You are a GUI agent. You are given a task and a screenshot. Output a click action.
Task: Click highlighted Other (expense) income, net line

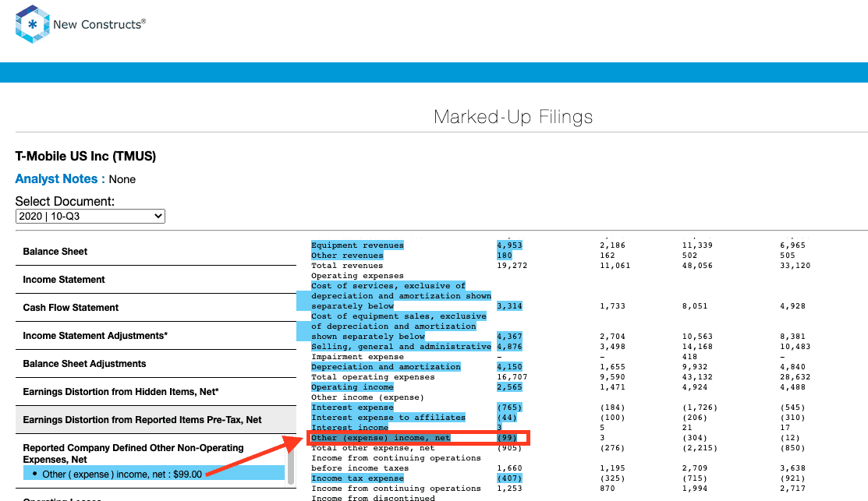point(381,438)
